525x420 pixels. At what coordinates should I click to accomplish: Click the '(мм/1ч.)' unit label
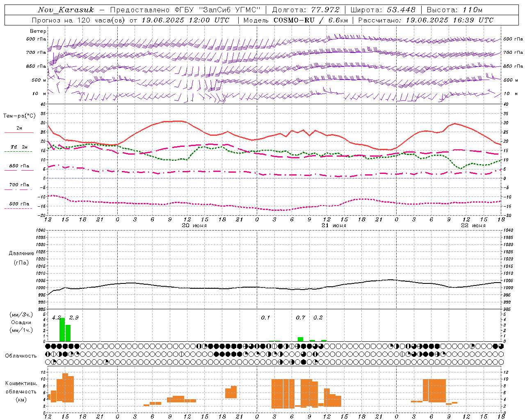[x=21, y=330]
